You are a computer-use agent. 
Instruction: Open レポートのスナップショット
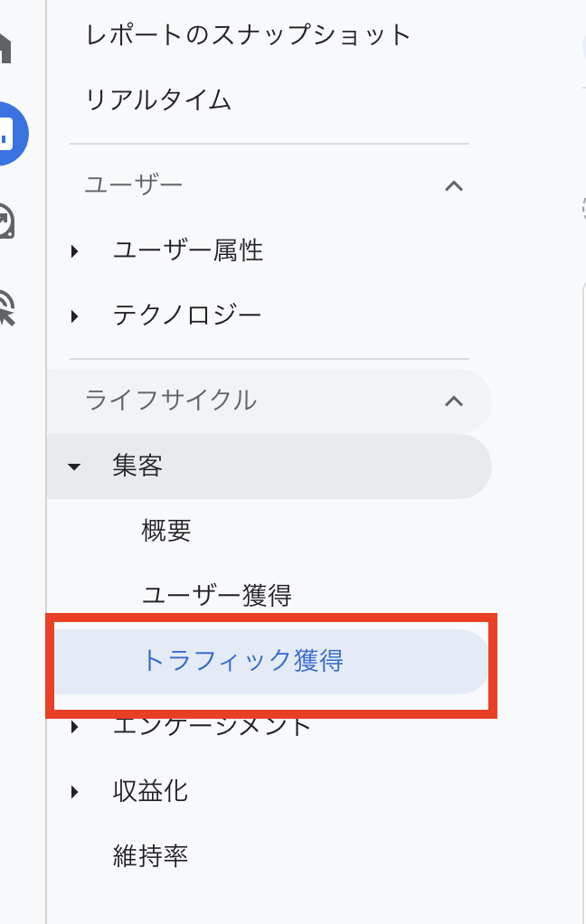[x=248, y=34]
